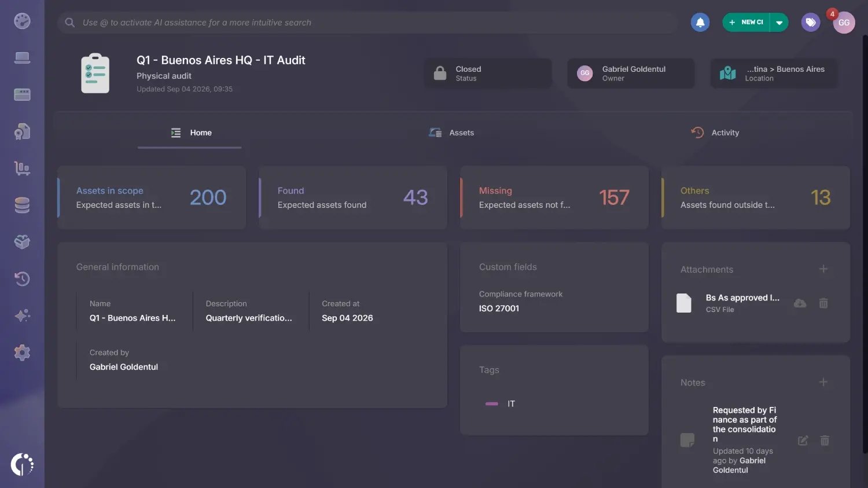Switch to the Assets tab
The image size is (868, 488).
pyautogui.click(x=451, y=133)
